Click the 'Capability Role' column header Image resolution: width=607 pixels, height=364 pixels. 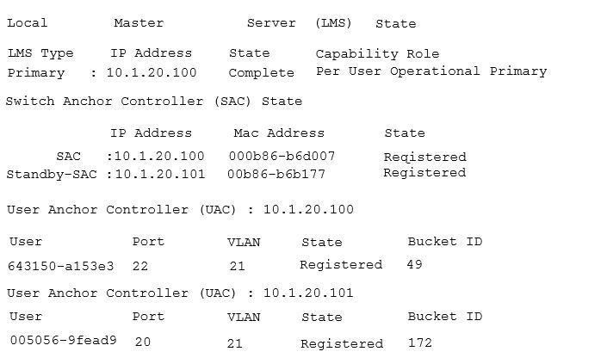point(377,53)
